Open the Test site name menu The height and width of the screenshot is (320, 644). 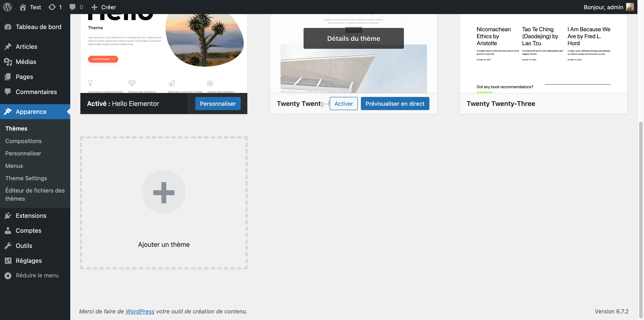pyautogui.click(x=30, y=7)
